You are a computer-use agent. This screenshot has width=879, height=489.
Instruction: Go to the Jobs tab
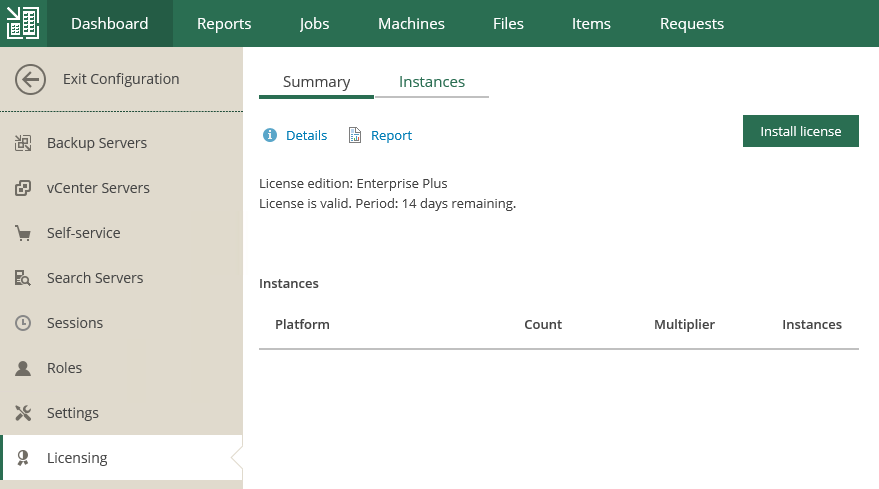[314, 23]
